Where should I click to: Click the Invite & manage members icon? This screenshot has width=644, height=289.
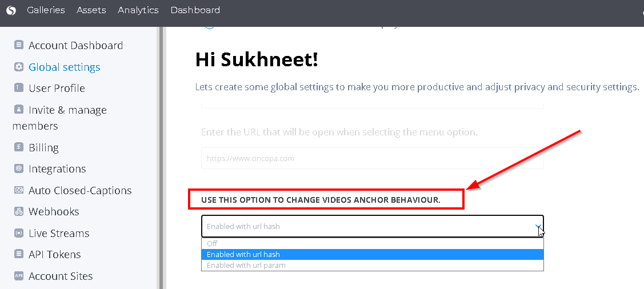pos(18,109)
